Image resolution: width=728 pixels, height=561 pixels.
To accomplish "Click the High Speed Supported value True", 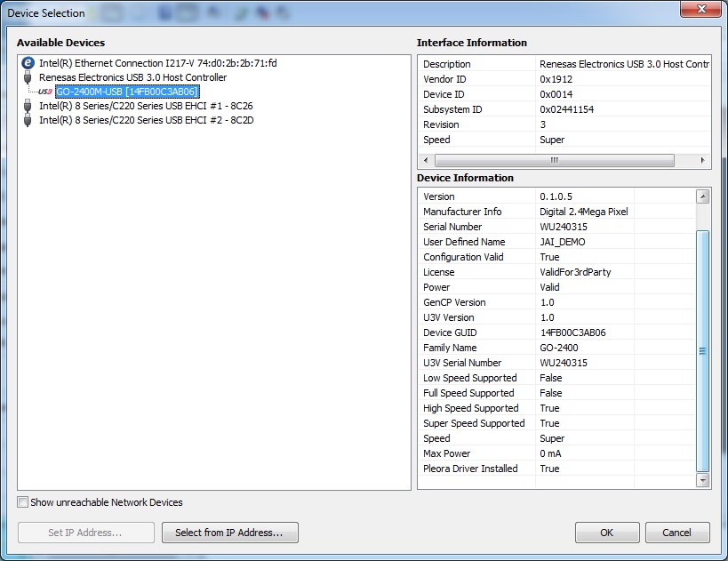I will click(549, 408).
